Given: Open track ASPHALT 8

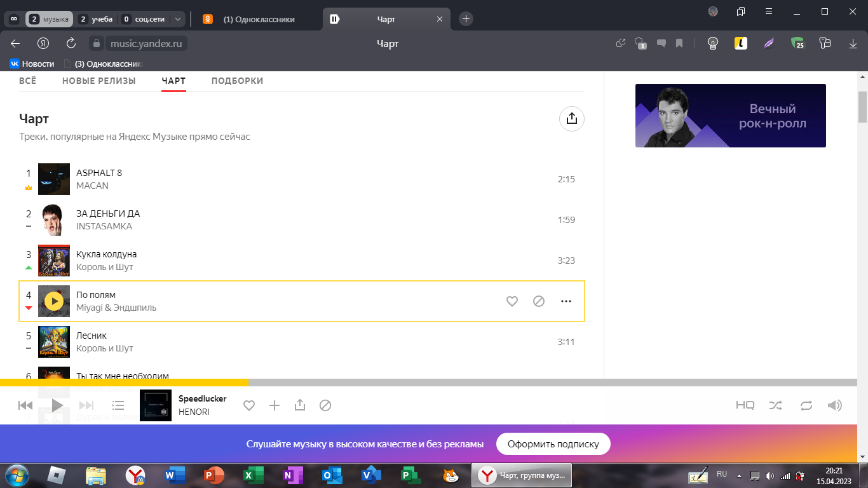Looking at the screenshot, I should [99, 173].
